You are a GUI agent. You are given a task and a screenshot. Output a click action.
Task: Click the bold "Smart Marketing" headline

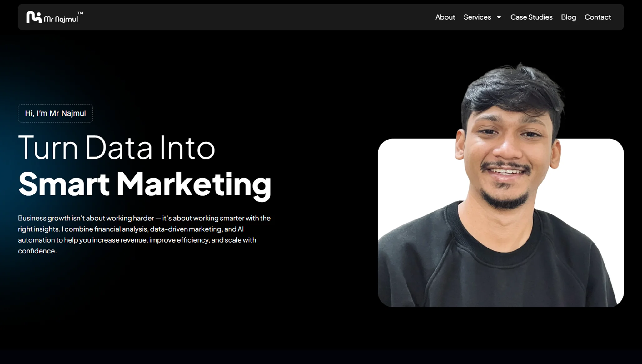145,184
